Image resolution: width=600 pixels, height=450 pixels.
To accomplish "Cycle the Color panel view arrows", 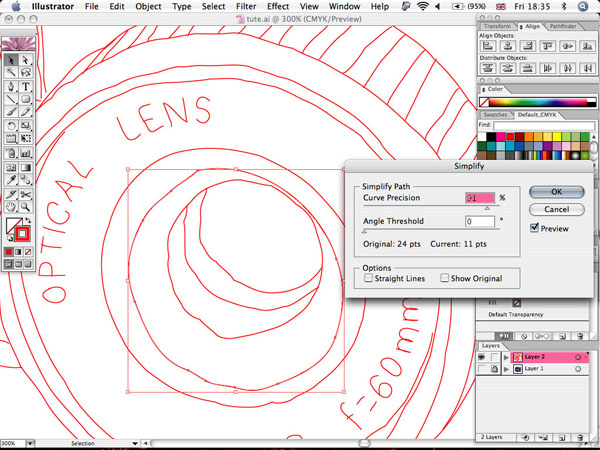I will (x=483, y=89).
